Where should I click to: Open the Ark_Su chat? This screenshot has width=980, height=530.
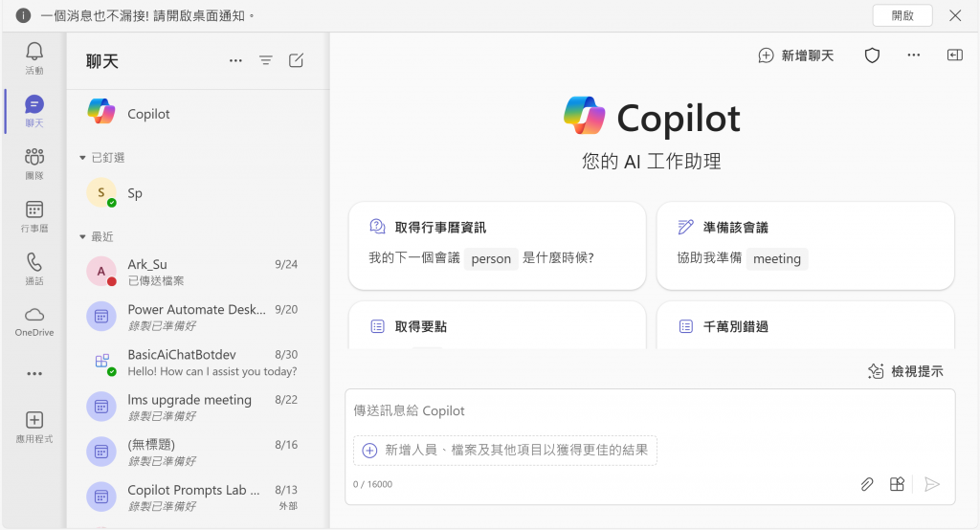(197, 272)
